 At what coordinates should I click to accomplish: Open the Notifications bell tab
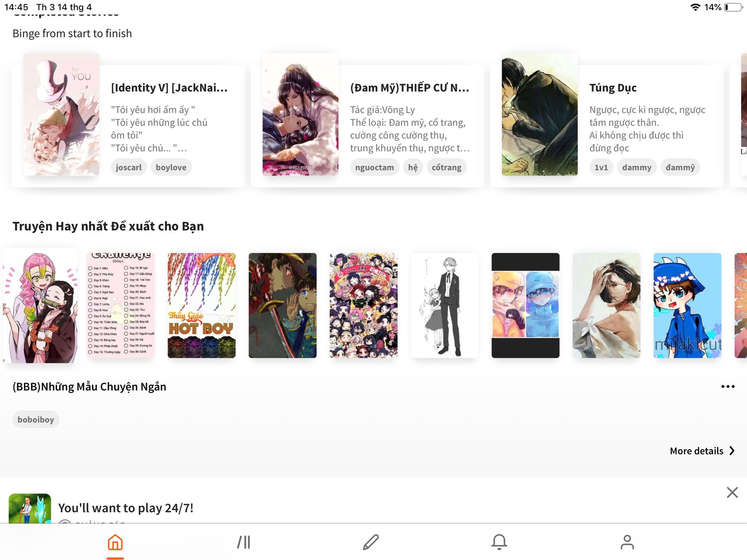click(x=499, y=542)
